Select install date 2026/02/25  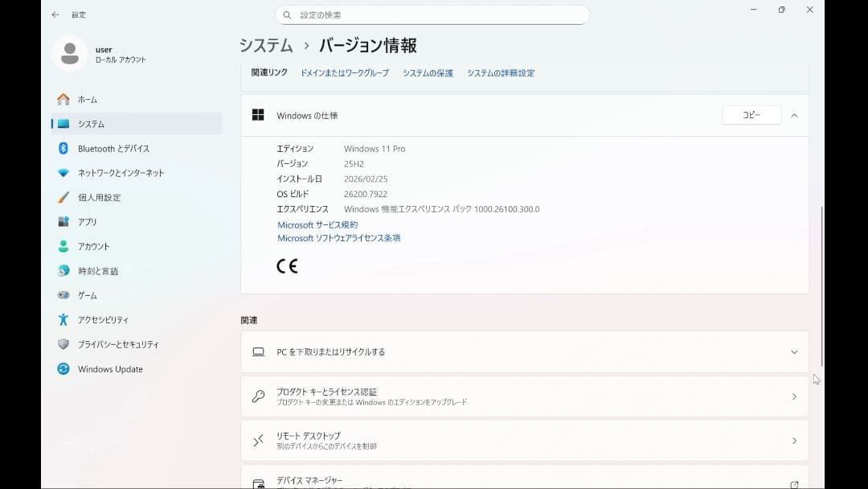pos(366,179)
